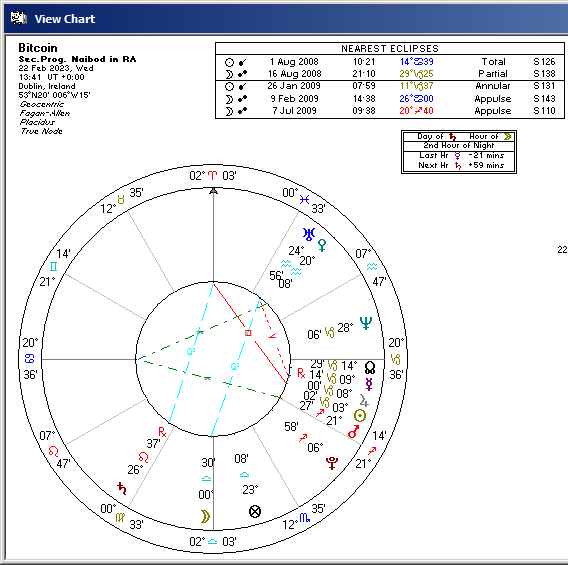Select the Uranus glyph in the chart
The height and width of the screenshot is (565, 568).
pos(309,234)
